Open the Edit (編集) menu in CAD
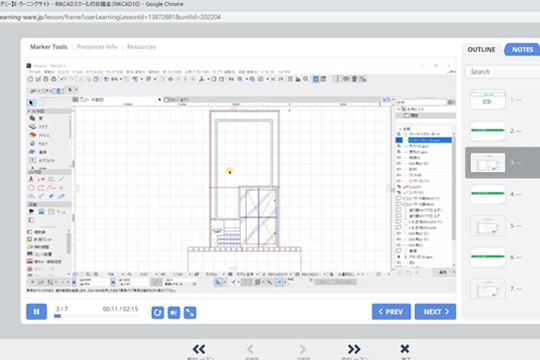 click(50, 72)
